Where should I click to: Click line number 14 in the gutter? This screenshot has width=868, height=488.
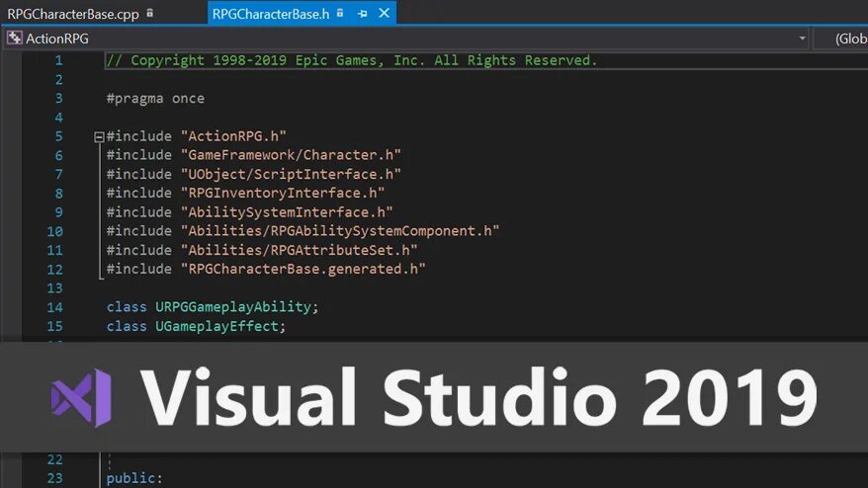pos(54,307)
